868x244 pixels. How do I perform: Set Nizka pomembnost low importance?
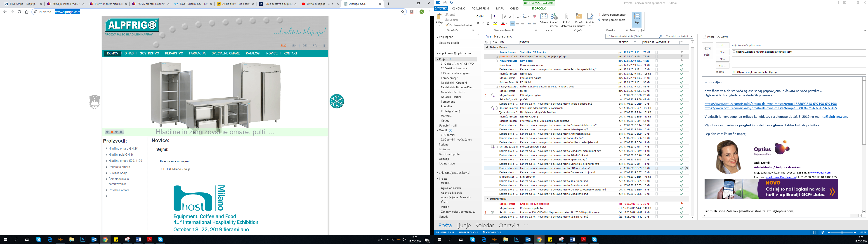point(612,20)
